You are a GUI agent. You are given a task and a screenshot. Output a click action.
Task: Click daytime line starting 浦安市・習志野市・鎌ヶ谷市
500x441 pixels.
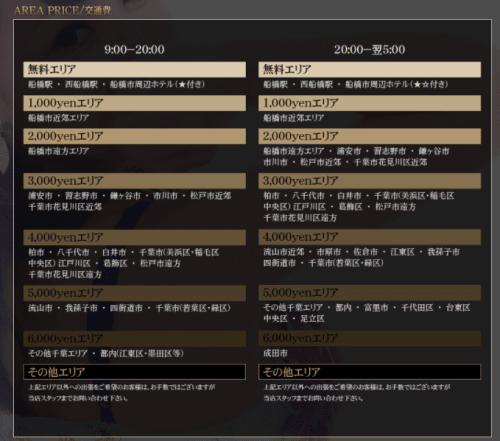tap(130, 196)
